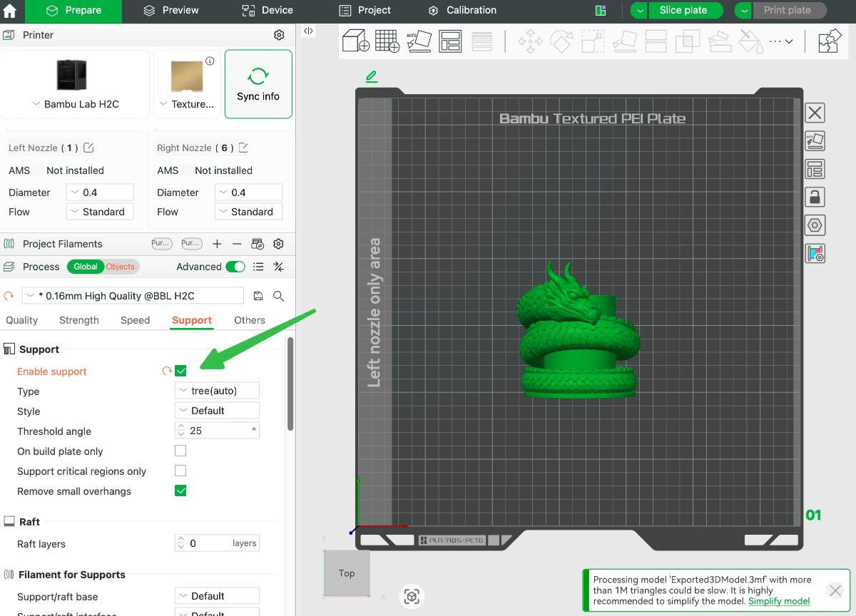Check the On build plate only box
Screen dimensions: 856x616
[180, 451]
